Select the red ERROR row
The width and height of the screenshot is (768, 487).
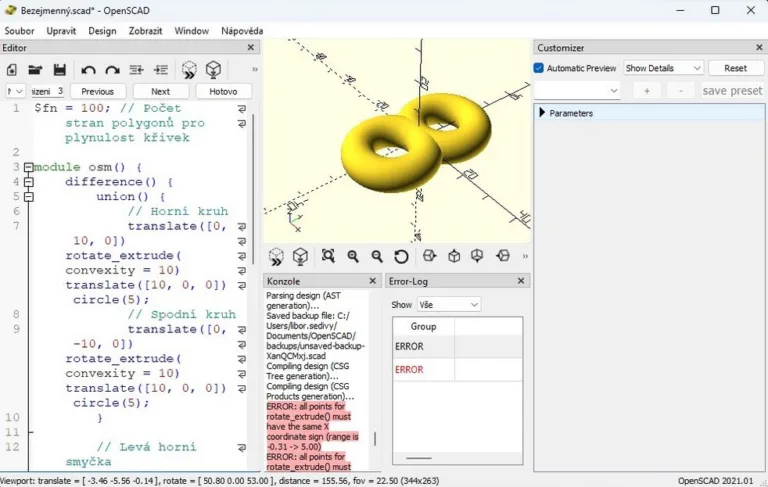tap(457, 369)
